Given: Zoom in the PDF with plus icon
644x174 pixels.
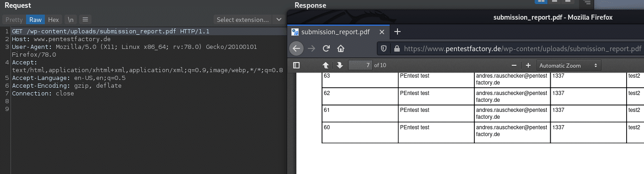Looking at the screenshot, I should click(x=528, y=65).
